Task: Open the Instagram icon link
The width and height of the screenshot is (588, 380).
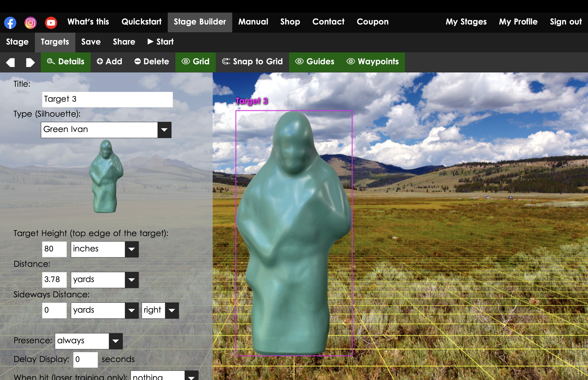Action: (x=30, y=23)
